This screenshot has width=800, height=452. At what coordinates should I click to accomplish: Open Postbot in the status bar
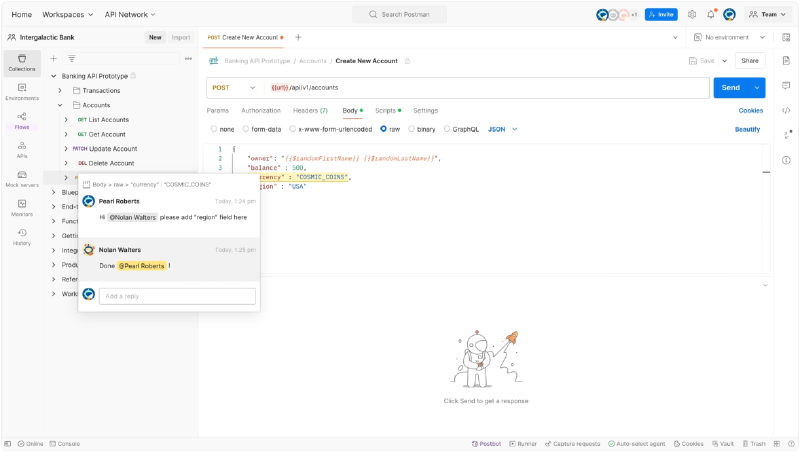pyautogui.click(x=487, y=444)
